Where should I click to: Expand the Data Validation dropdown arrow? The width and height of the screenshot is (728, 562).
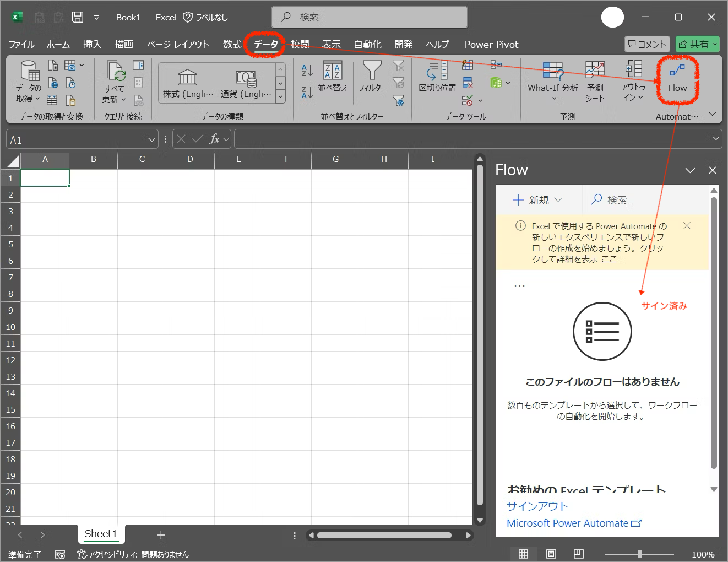click(480, 100)
